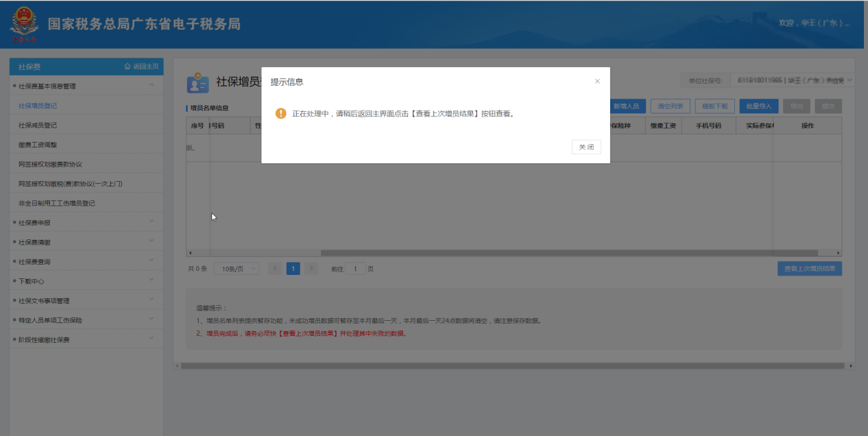Click the 批量导入 button
This screenshot has height=436, width=868.
[x=758, y=106]
